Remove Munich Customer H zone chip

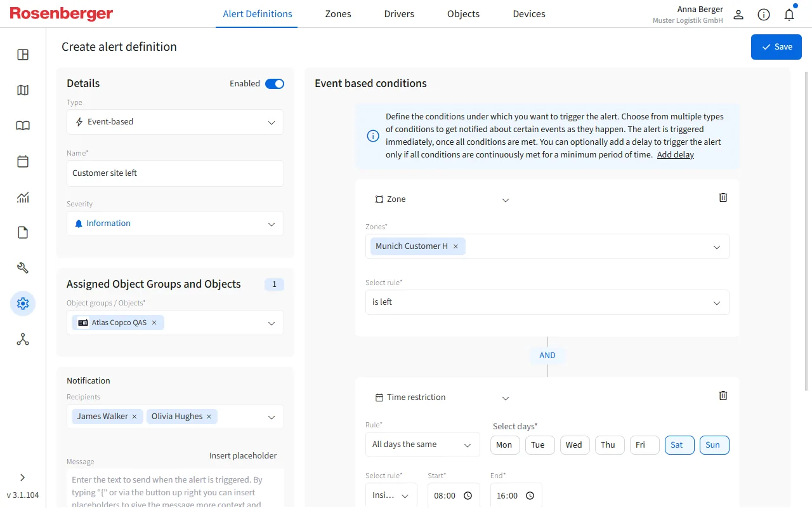pyautogui.click(x=455, y=246)
